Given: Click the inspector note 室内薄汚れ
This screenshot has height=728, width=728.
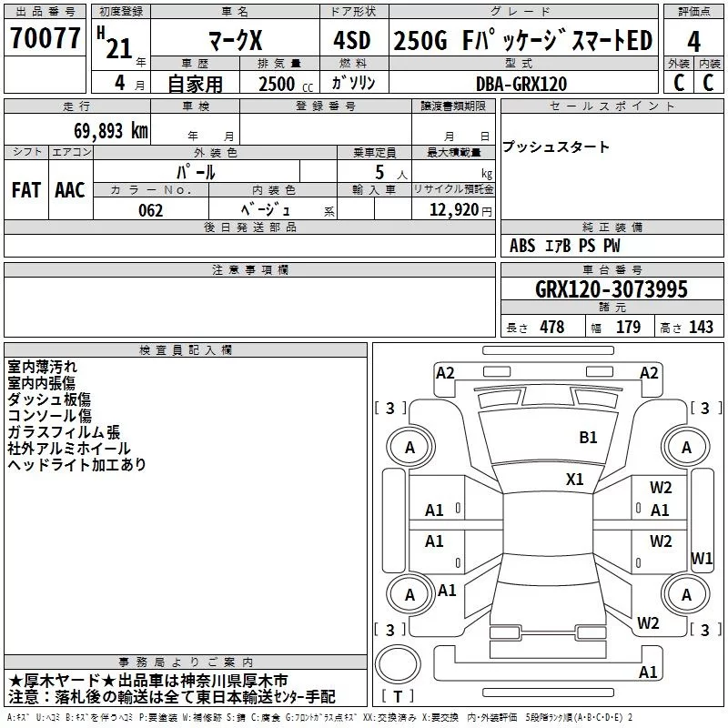Looking at the screenshot, I should click(x=42, y=367).
